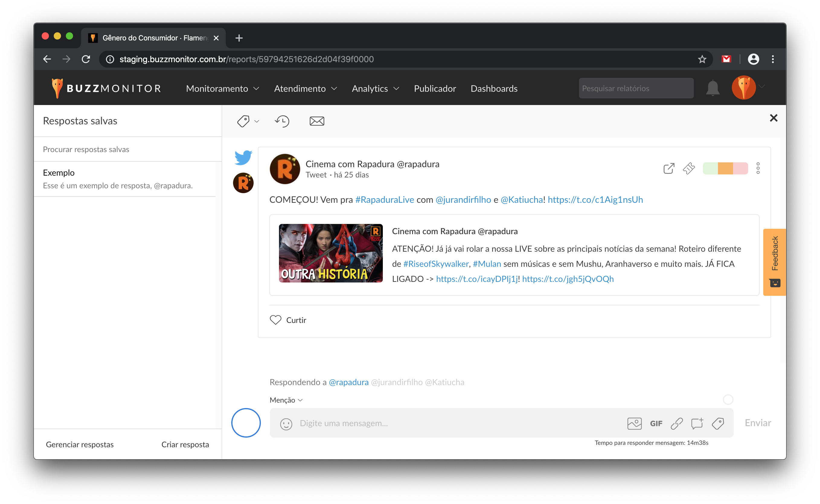Insert a GIF into the message

tap(655, 423)
